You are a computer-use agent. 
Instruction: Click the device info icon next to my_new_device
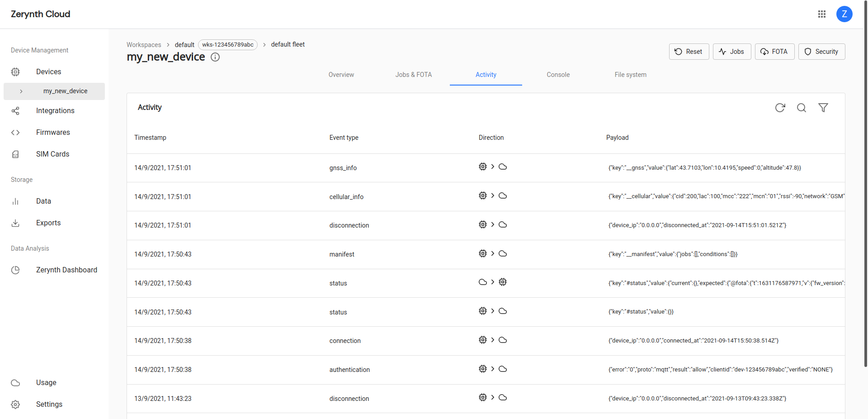216,57
